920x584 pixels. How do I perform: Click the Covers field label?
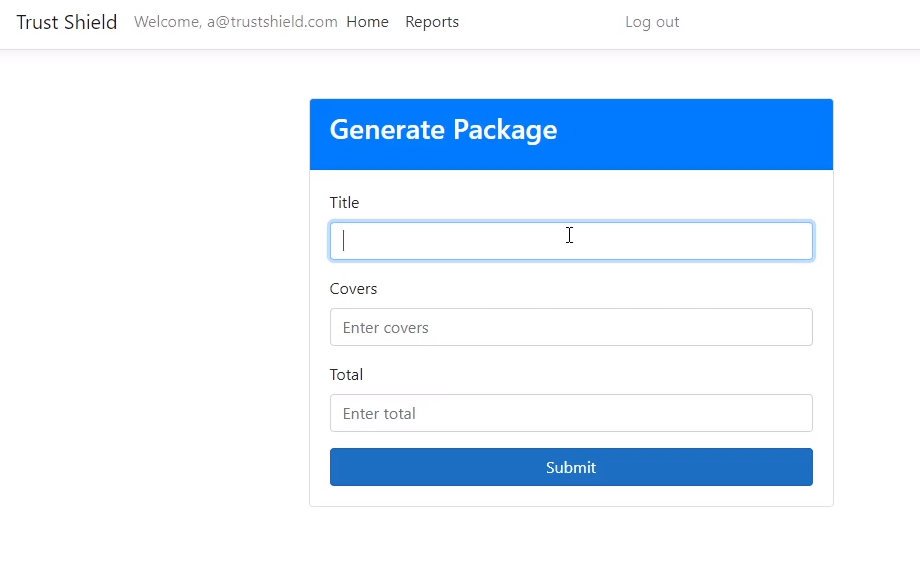(x=353, y=289)
